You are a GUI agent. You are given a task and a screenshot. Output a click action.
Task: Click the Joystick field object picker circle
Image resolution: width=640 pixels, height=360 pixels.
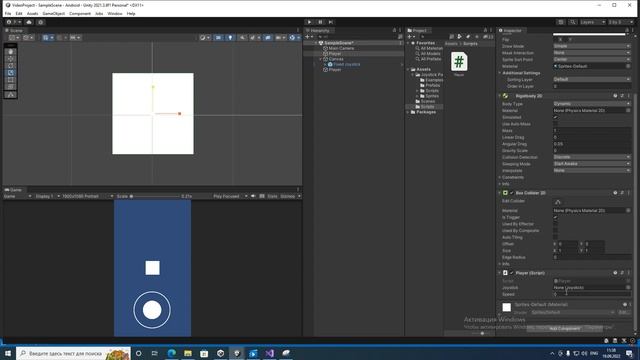pos(628,287)
